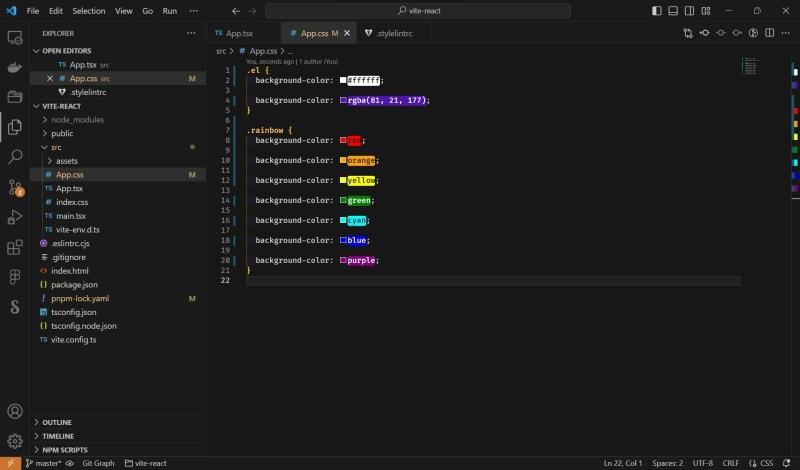Toggle bottom panel visibility
Screen dimensions: 800x470
point(673,11)
